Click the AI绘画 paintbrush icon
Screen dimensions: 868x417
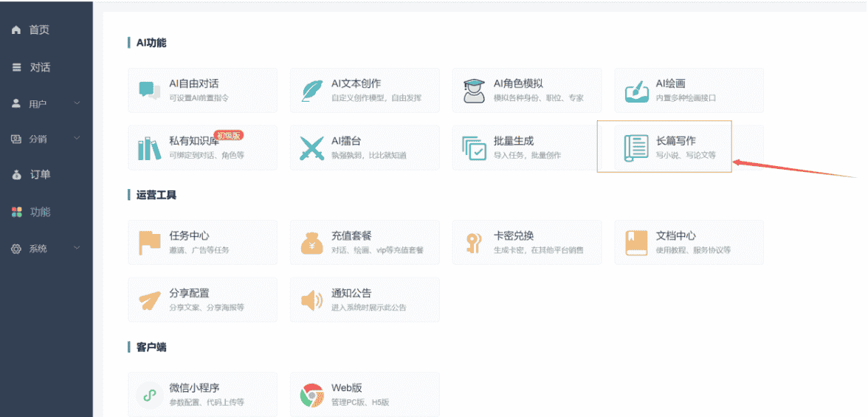pyautogui.click(x=636, y=91)
